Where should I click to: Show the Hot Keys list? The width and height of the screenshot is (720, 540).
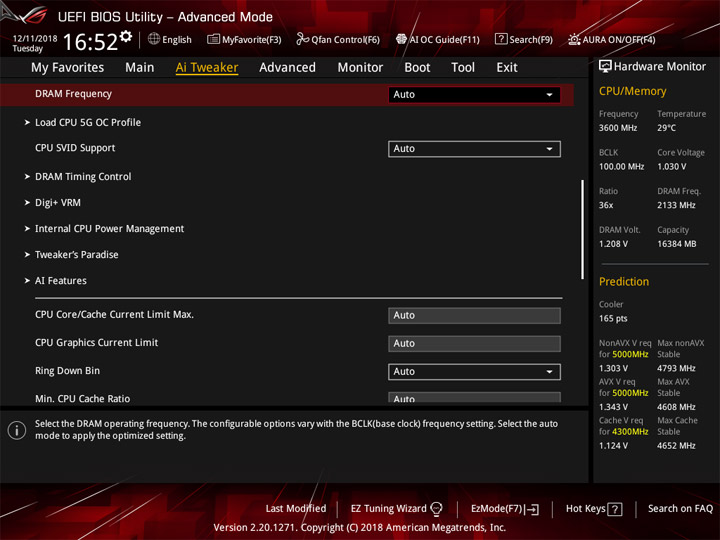[x=585, y=509]
